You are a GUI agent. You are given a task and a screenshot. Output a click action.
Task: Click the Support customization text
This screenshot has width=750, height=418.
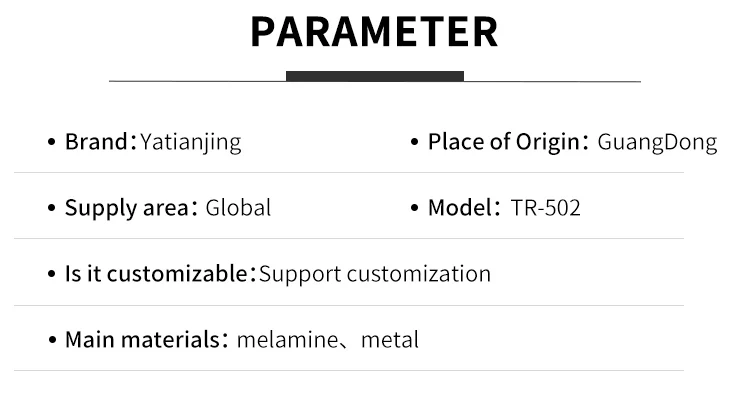pyautogui.click(x=375, y=273)
